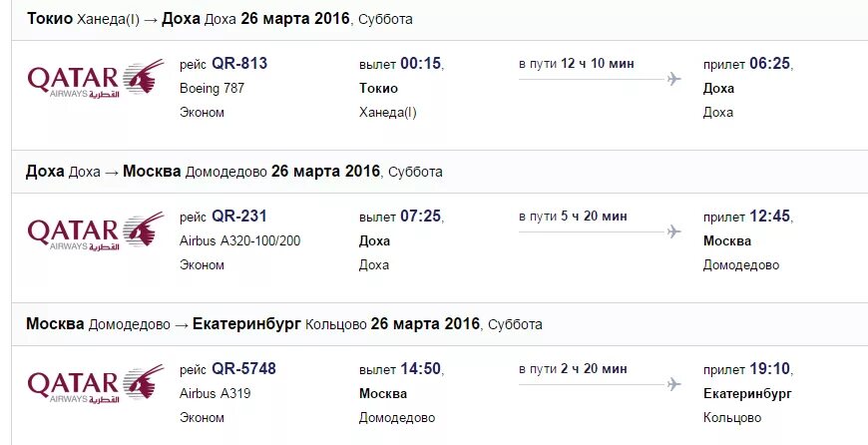Select flight number QR-813
868x445 pixels.
(239, 64)
